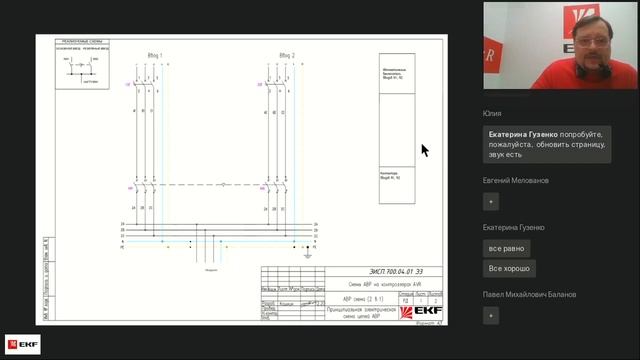640x360 pixels.
Task: Click the reversing scheme thumbnail at top-left of drawing
Action: pos(82,64)
